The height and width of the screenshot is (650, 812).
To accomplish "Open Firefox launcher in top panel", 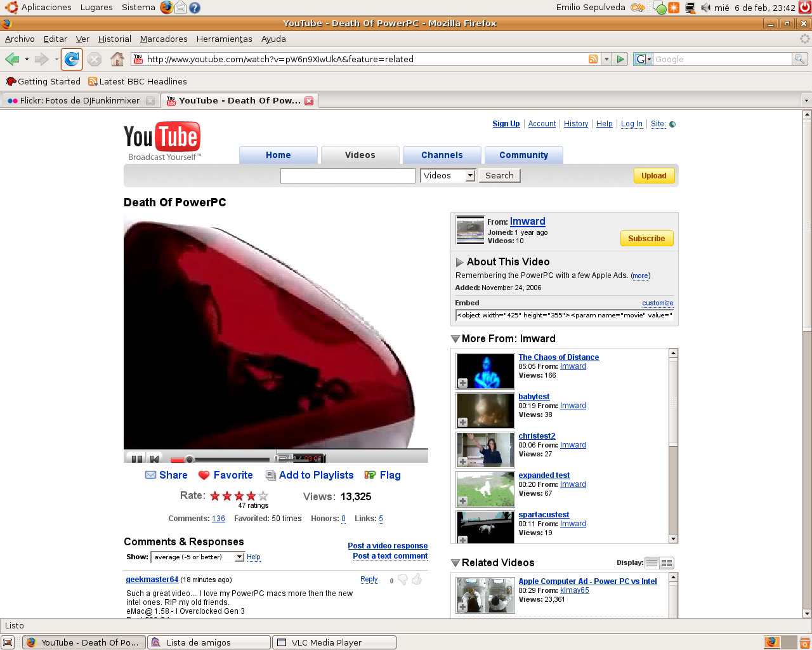I will pos(166,8).
